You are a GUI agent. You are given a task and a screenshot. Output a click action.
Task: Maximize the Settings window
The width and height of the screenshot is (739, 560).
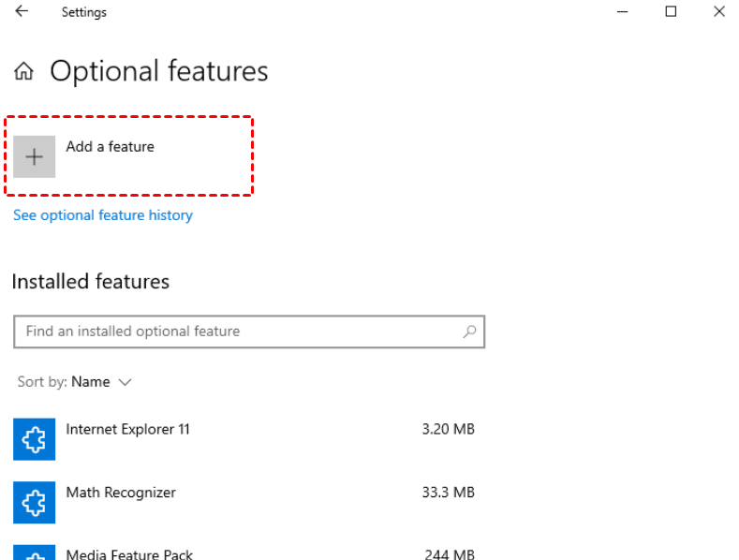coord(671,11)
